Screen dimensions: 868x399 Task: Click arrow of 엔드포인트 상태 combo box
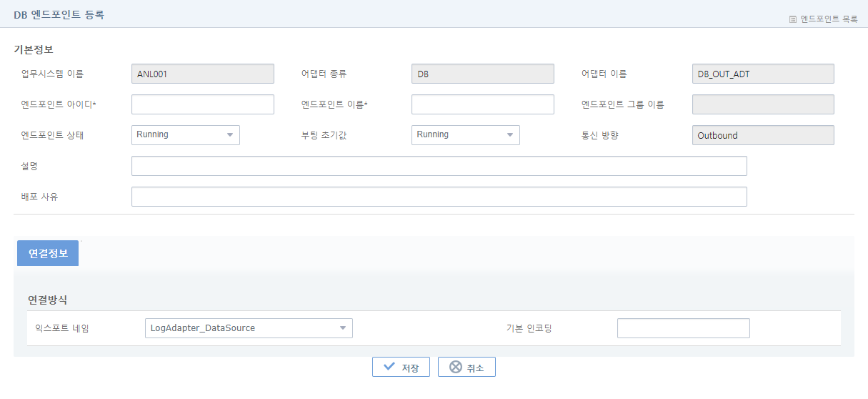pyautogui.click(x=230, y=135)
